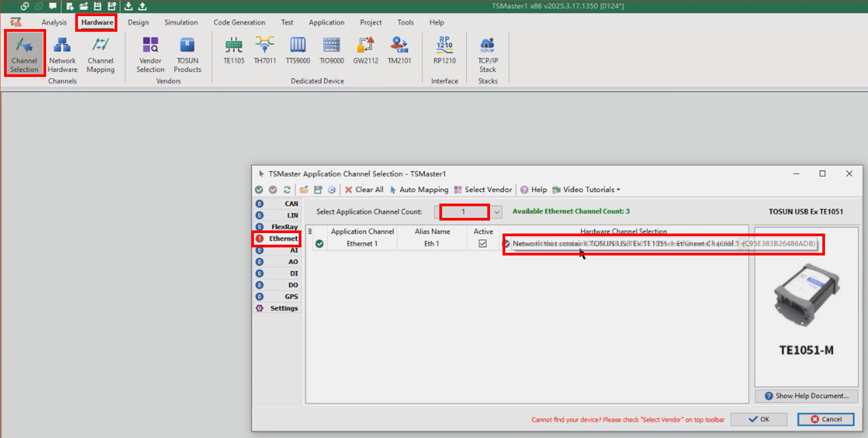Open the TH7011 dedicated device

tap(265, 51)
